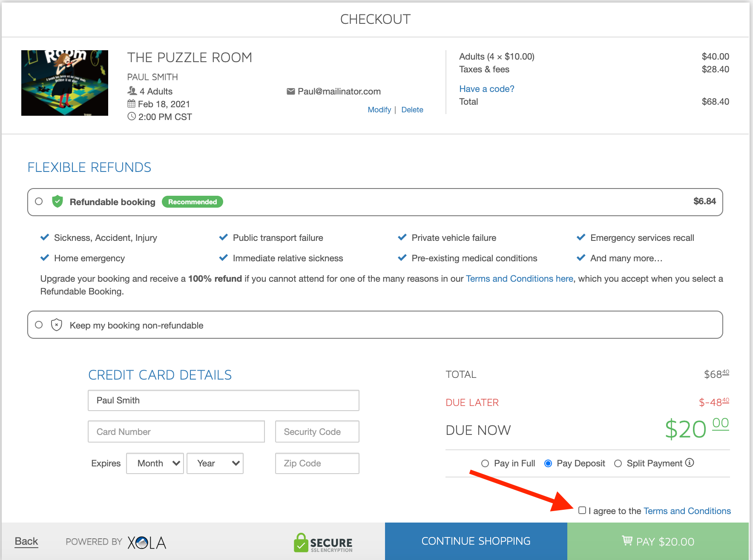Open the expiry Month dropdown

click(x=155, y=463)
